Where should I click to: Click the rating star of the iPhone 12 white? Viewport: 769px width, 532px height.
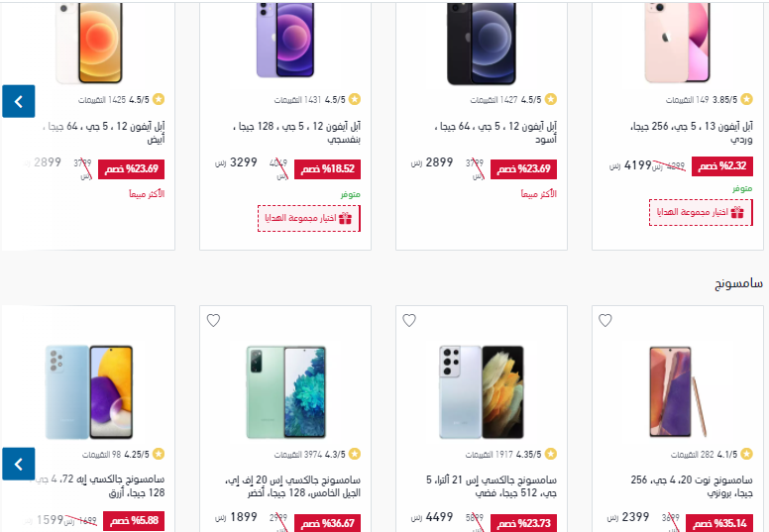click(x=159, y=99)
